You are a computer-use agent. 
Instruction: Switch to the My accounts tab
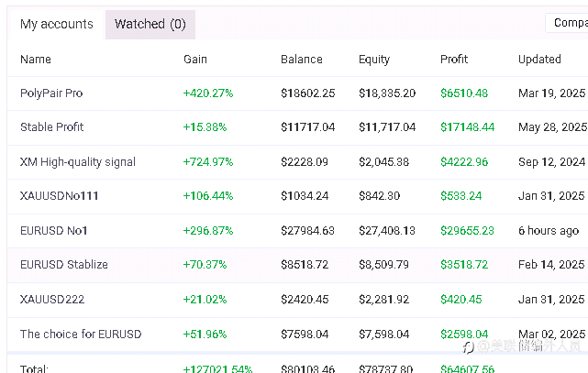57,25
